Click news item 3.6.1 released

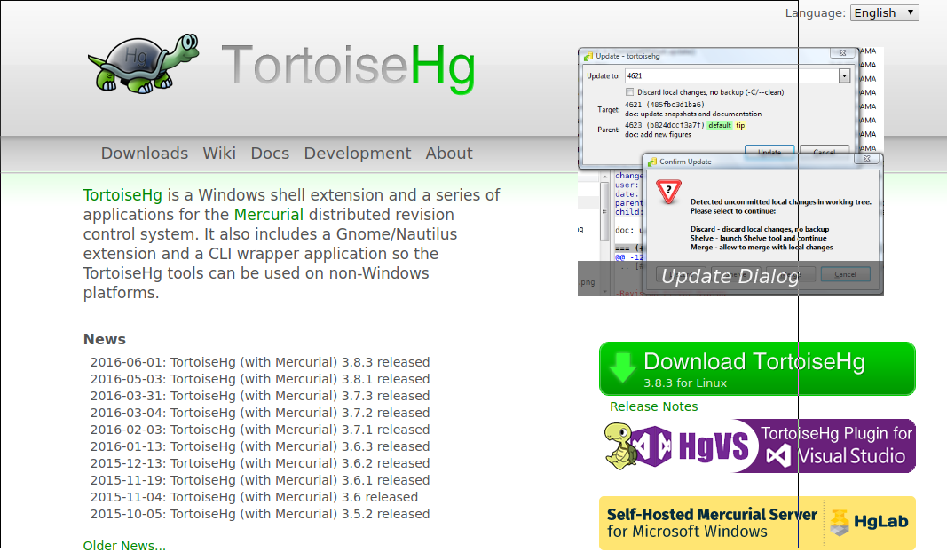pyautogui.click(x=260, y=480)
